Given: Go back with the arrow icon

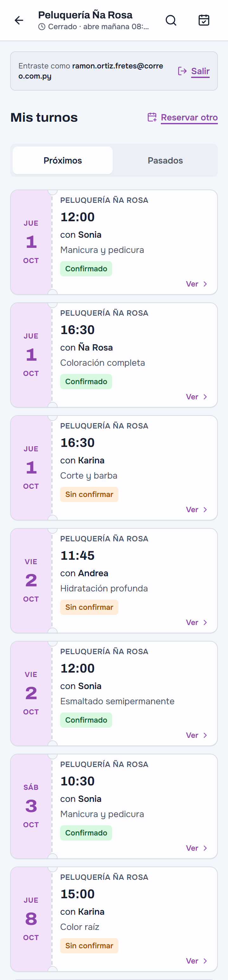Looking at the screenshot, I should (19, 20).
